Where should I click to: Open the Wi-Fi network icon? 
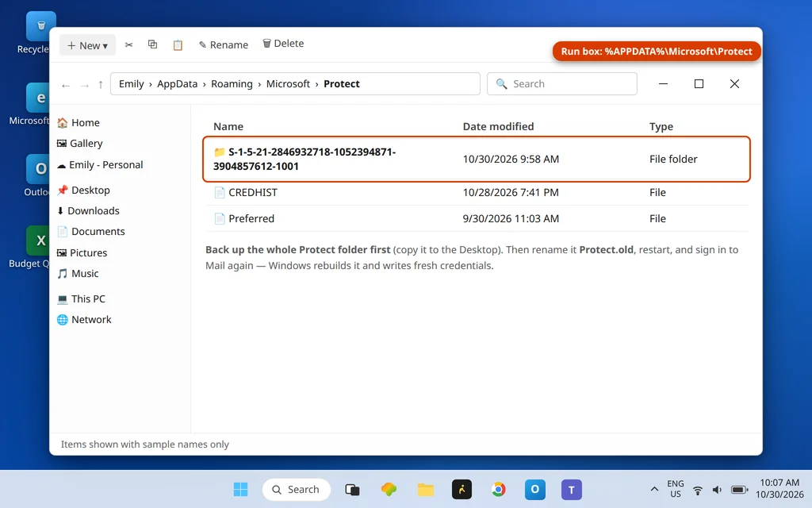(x=698, y=491)
